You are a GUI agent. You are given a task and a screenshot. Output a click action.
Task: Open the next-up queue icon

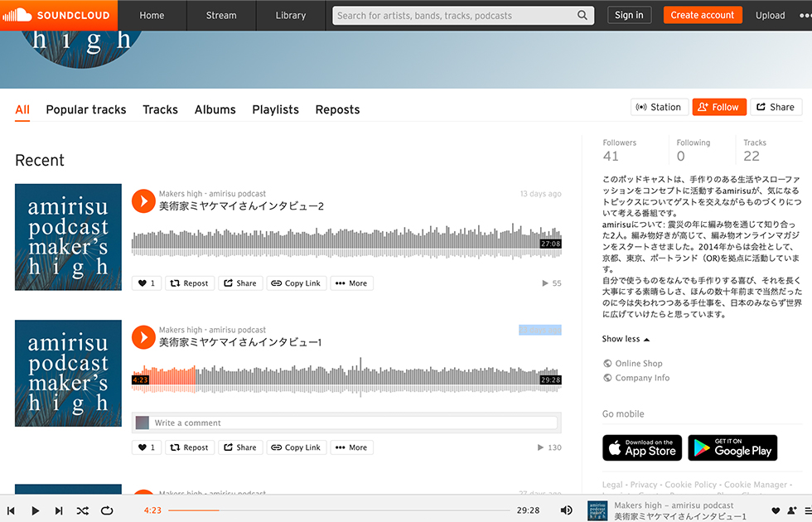(808, 510)
